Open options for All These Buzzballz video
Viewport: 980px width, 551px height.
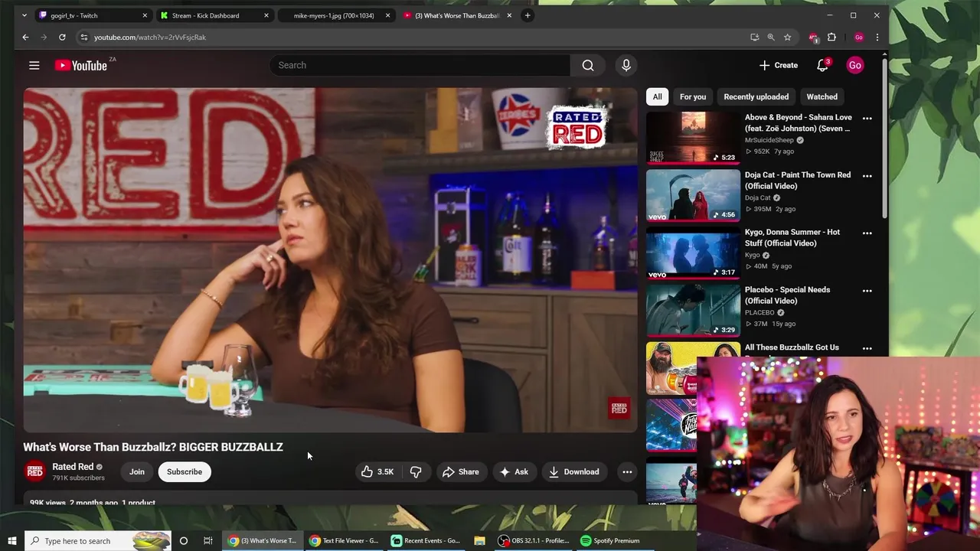click(x=867, y=347)
